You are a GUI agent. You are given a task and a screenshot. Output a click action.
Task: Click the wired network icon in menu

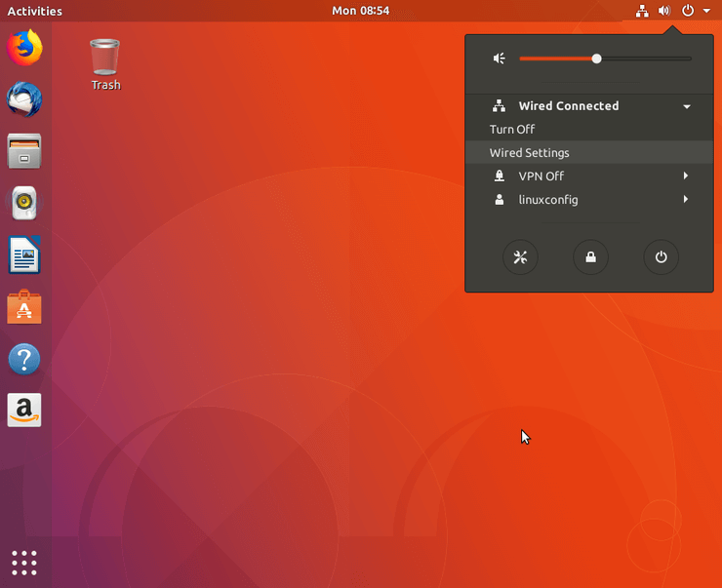coord(500,106)
